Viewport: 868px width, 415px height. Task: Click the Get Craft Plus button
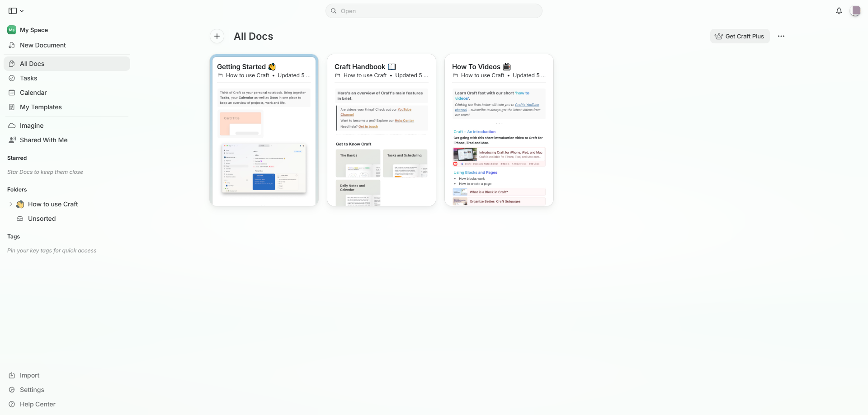click(x=740, y=36)
